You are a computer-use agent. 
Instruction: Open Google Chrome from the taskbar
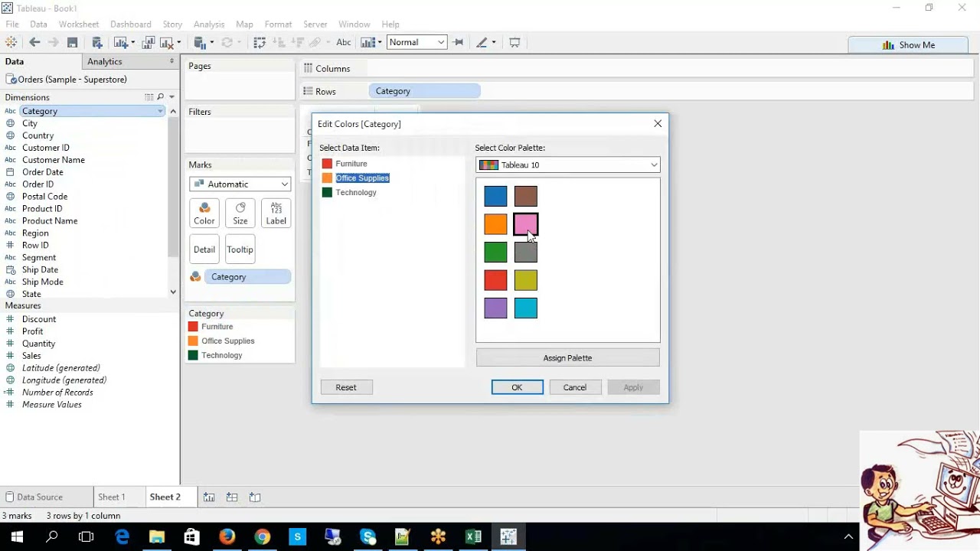(x=263, y=537)
